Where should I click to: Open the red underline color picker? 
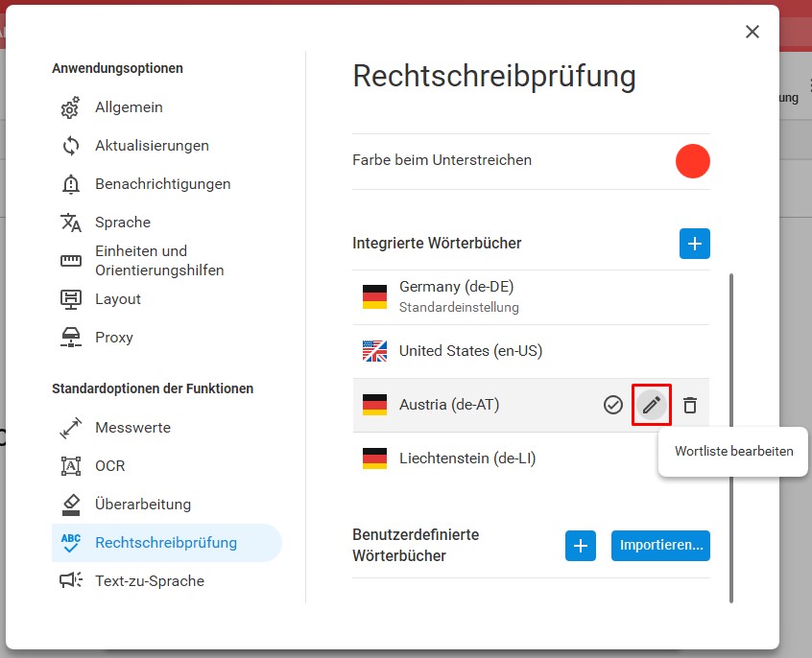(x=692, y=161)
